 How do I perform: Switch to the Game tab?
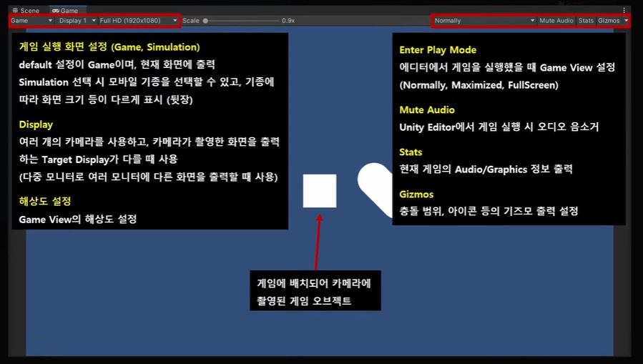(x=66, y=10)
